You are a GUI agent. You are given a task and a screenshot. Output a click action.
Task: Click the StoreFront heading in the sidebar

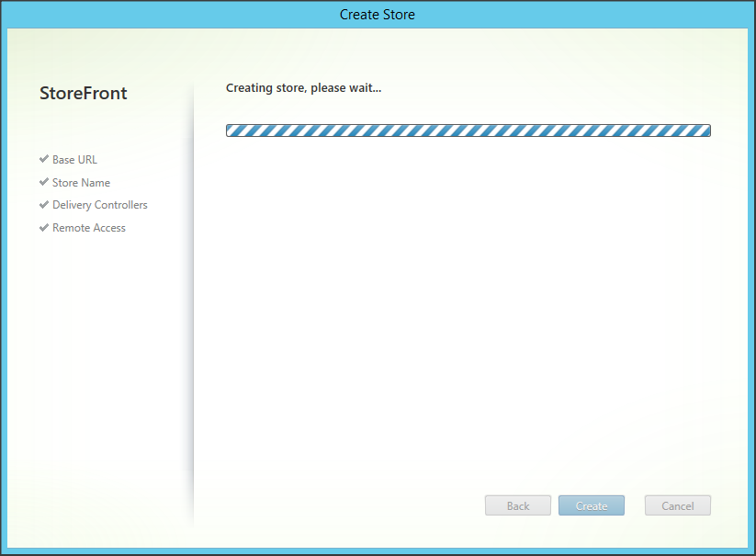pos(84,94)
